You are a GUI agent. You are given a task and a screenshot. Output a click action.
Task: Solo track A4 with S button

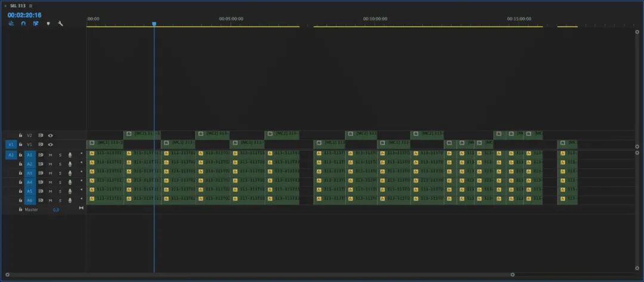(60, 182)
